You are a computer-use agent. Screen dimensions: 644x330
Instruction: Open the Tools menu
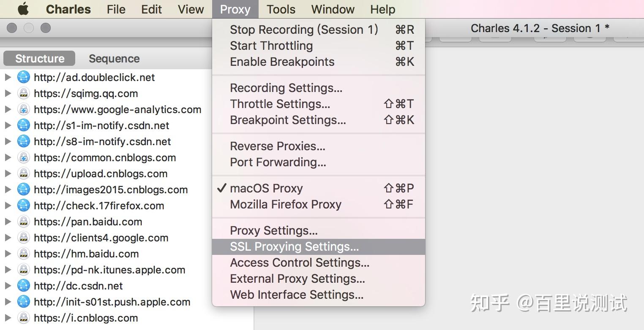click(x=281, y=9)
